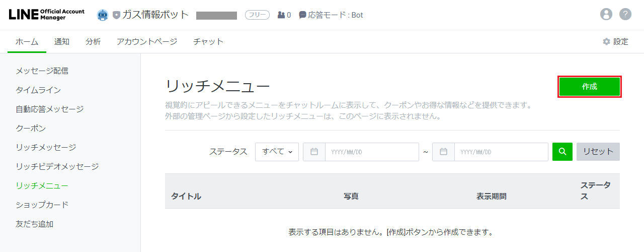Select タイムライン in the sidebar

(38, 90)
